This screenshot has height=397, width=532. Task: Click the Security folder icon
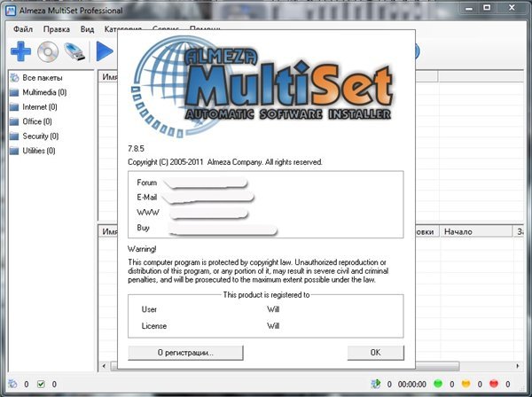[14, 136]
